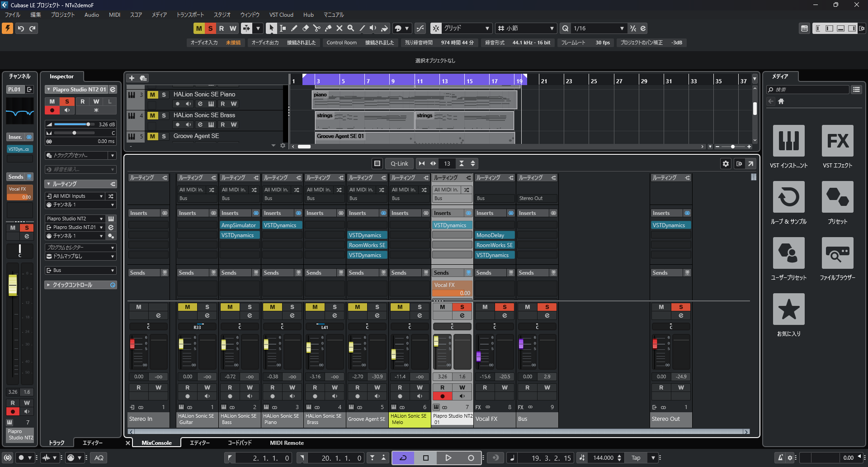Mute the HALion Sonic SE Piano track
Image resolution: width=868 pixels, height=467 pixels.
[x=153, y=95]
